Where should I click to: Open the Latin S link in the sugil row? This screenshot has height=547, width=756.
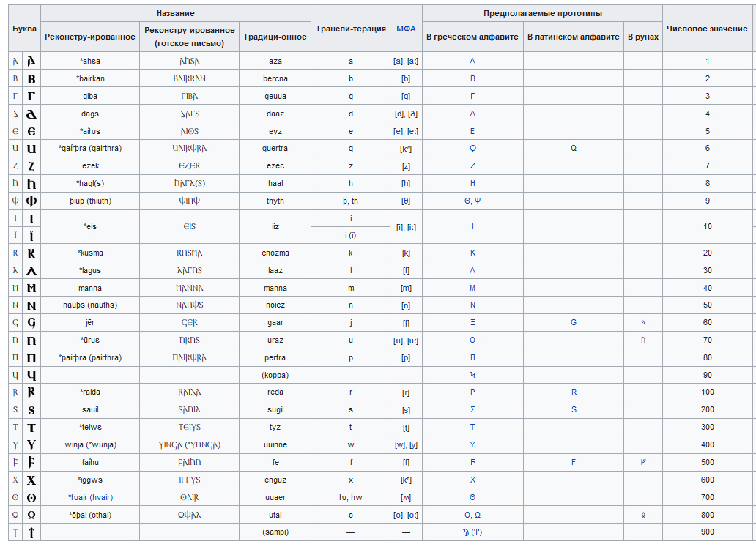[x=574, y=409]
